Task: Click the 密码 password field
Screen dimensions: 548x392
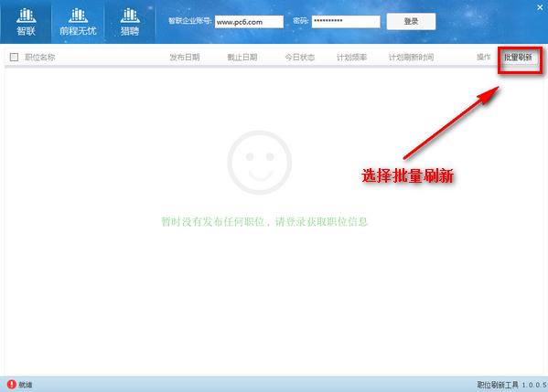Action: 346,22
